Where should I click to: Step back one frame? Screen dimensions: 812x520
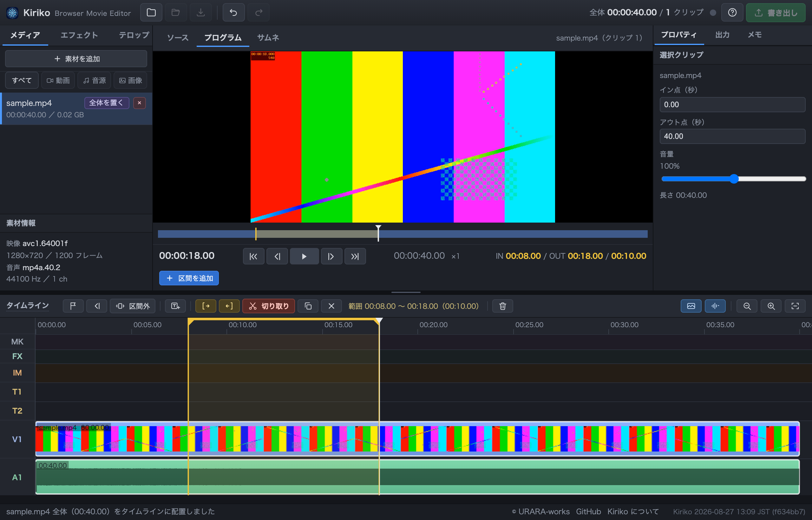(x=277, y=256)
